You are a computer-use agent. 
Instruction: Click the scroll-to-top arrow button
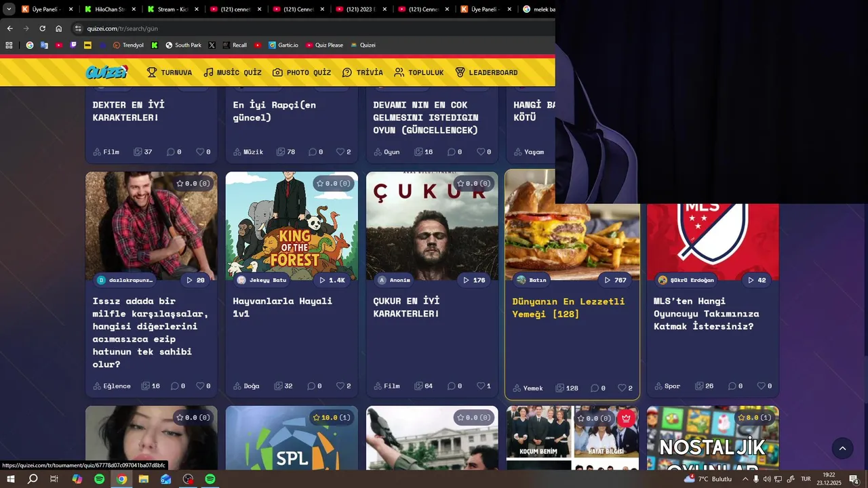[x=842, y=448]
